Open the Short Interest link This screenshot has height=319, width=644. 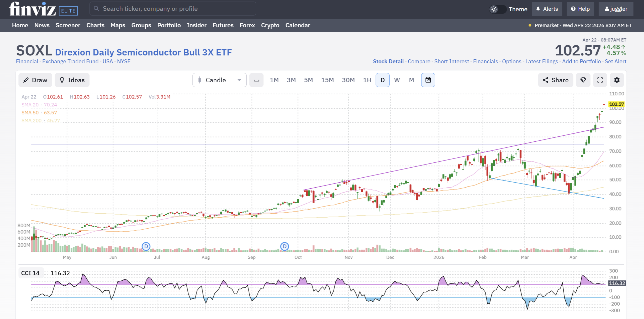coord(451,61)
